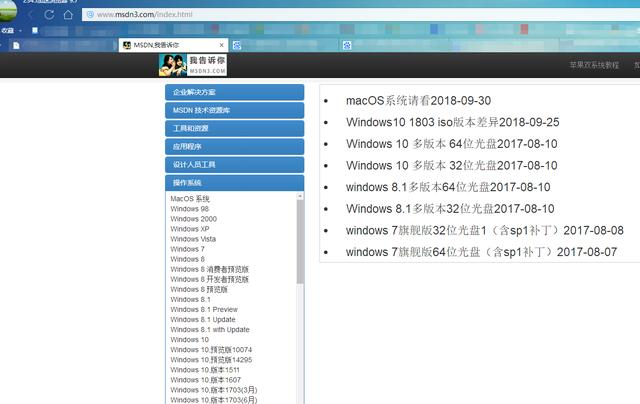Select Windows 10,版本1607

tap(206, 380)
